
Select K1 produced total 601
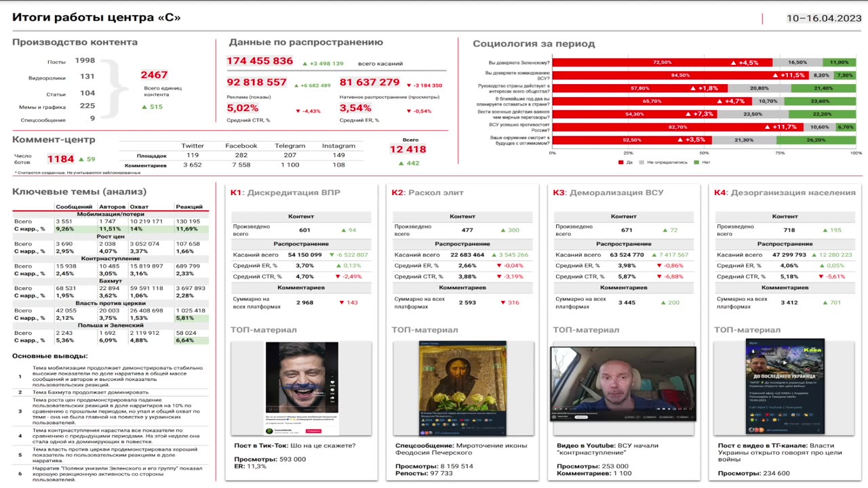[x=305, y=230]
